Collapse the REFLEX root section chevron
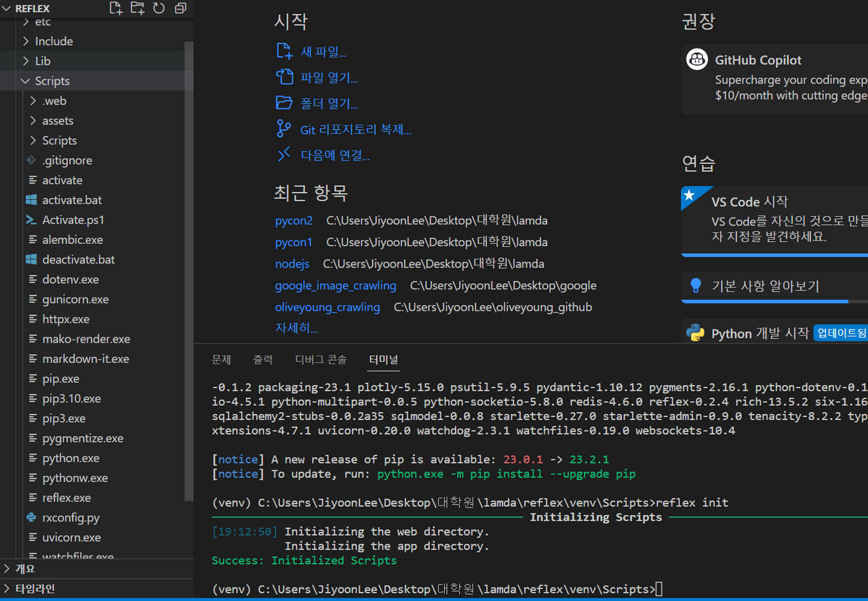868x601 pixels. (x=7, y=8)
